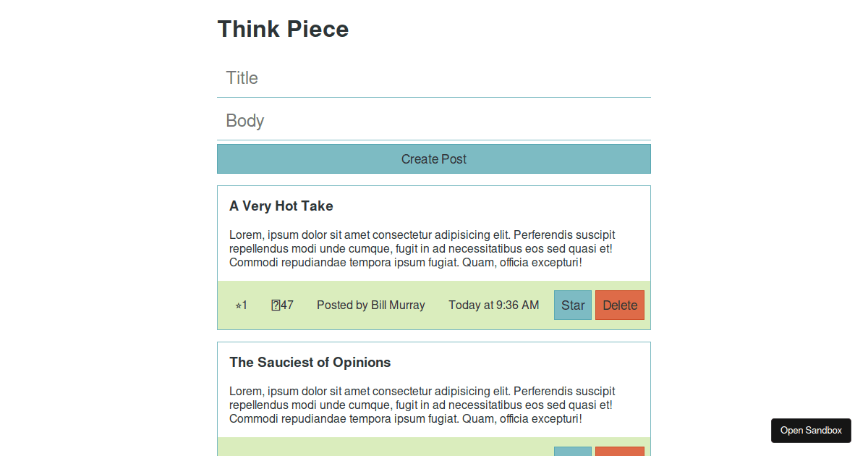The image size is (868, 456).
Task: Click the green footer bar of the first post
Action: (434, 305)
